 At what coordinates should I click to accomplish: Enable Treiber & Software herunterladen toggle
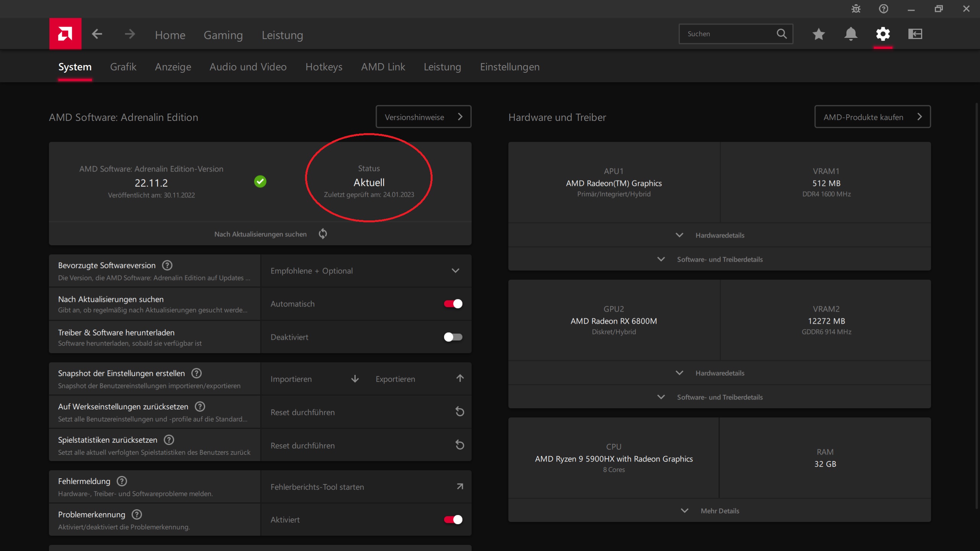pyautogui.click(x=453, y=337)
